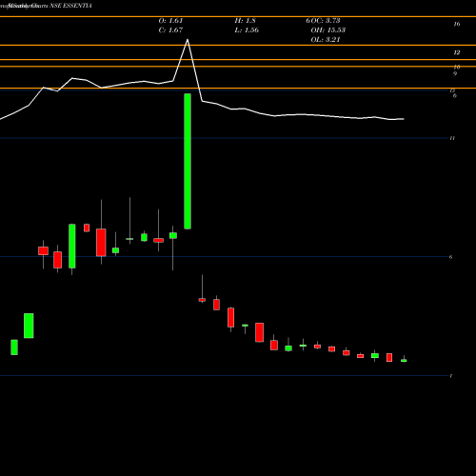Click the tallest green candlestick
Viewport: 476px width, 476px height.
coord(188,161)
